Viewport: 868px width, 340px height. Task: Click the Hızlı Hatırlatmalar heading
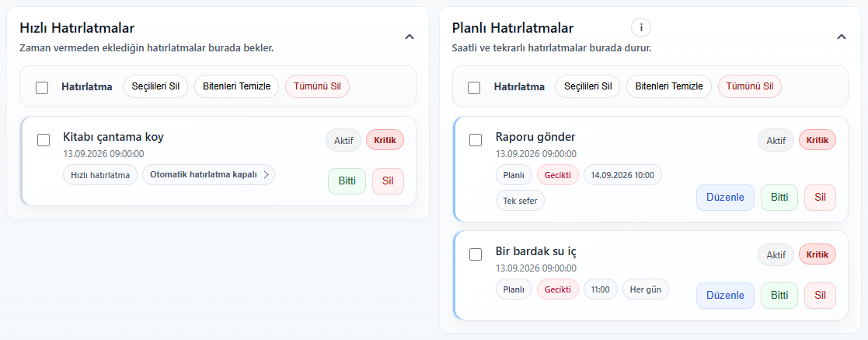click(x=77, y=28)
